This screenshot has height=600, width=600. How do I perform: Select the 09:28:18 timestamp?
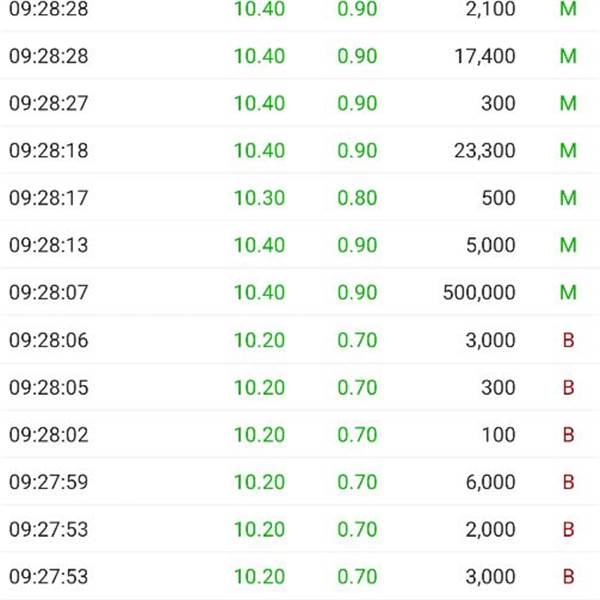49,150
